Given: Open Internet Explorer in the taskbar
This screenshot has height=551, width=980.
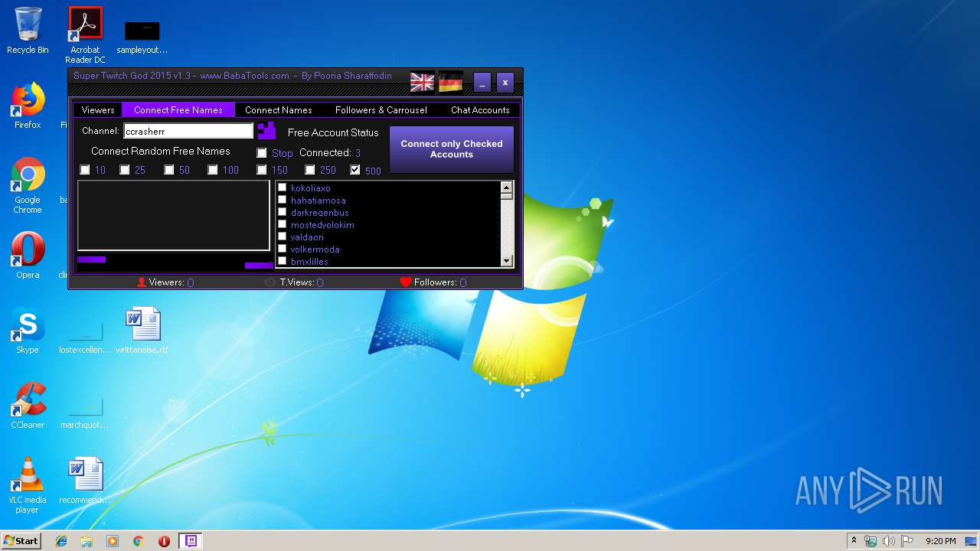Looking at the screenshot, I should coord(61,541).
